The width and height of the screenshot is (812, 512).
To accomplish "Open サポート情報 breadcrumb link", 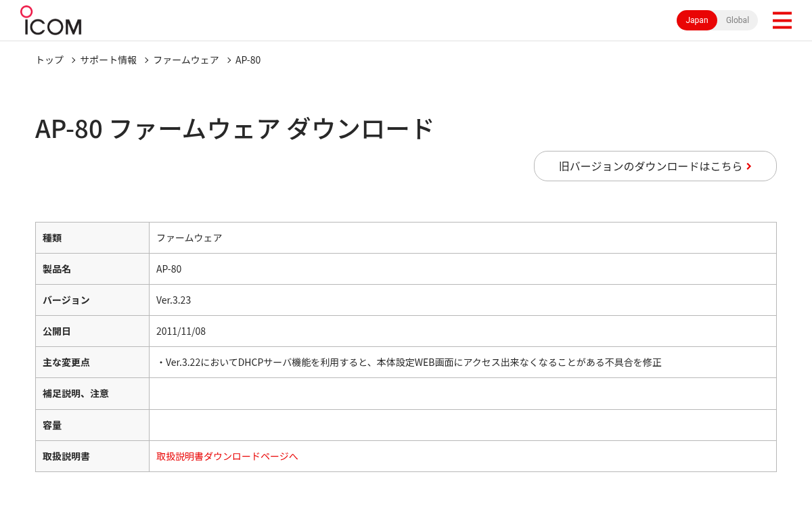I will [x=108, y=60].
